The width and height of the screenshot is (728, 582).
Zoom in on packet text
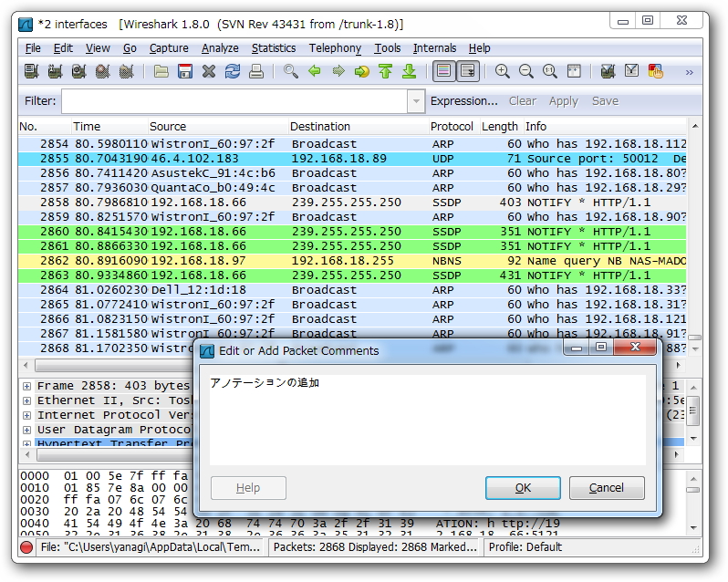pos(502,71)
